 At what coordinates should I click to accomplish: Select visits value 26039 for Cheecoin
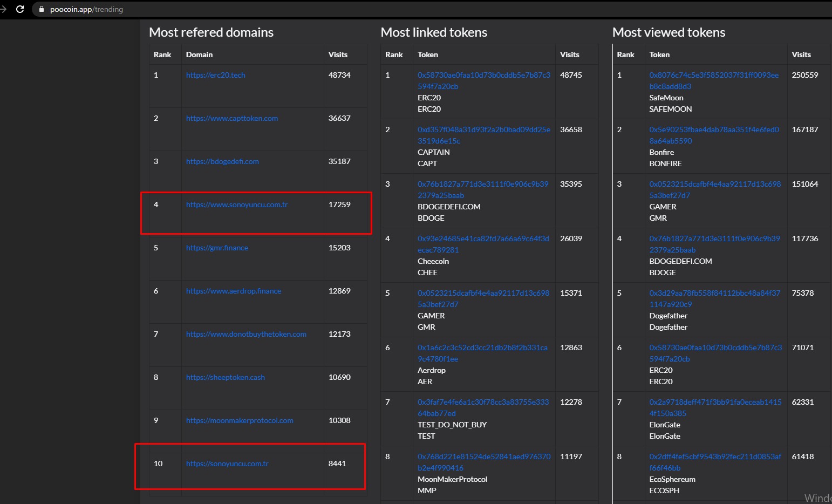571,239
